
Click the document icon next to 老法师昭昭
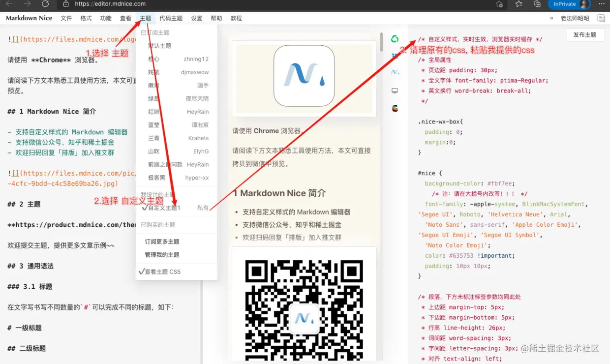click(601, 18)
